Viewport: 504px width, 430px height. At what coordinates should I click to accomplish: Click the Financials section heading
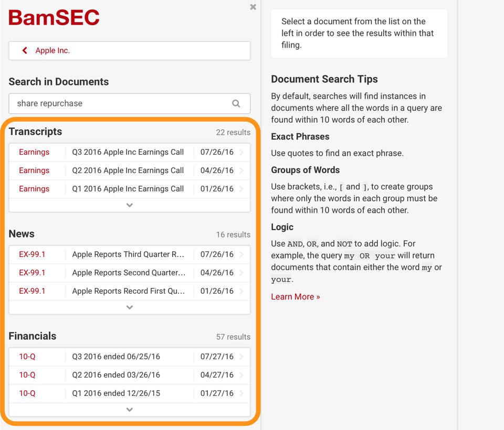[32, 336]
